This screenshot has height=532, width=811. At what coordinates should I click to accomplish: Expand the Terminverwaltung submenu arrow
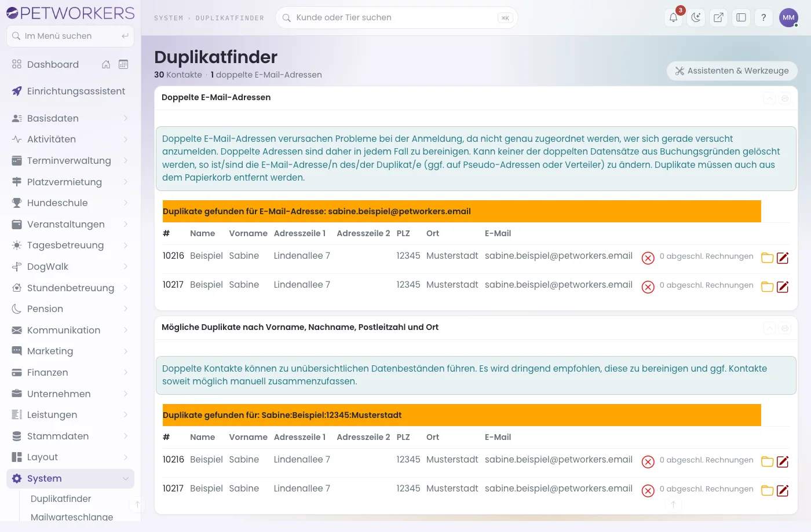(126, 160)
